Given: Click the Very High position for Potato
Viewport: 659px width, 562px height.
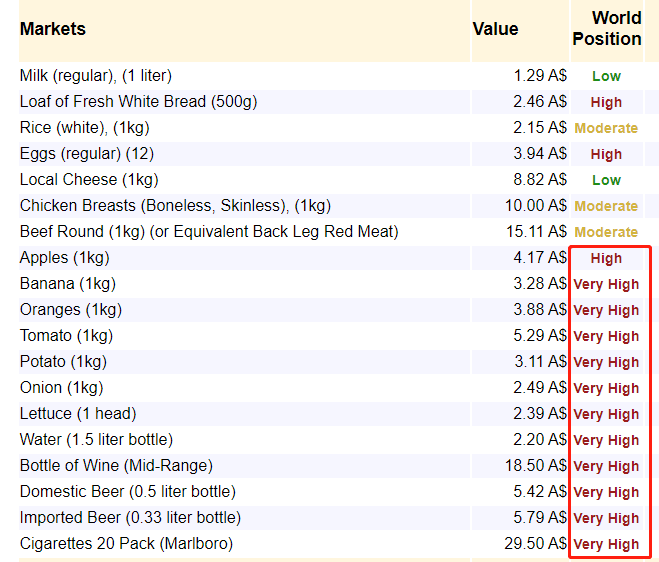Looking at the screenshot, I should click(606, 362).
